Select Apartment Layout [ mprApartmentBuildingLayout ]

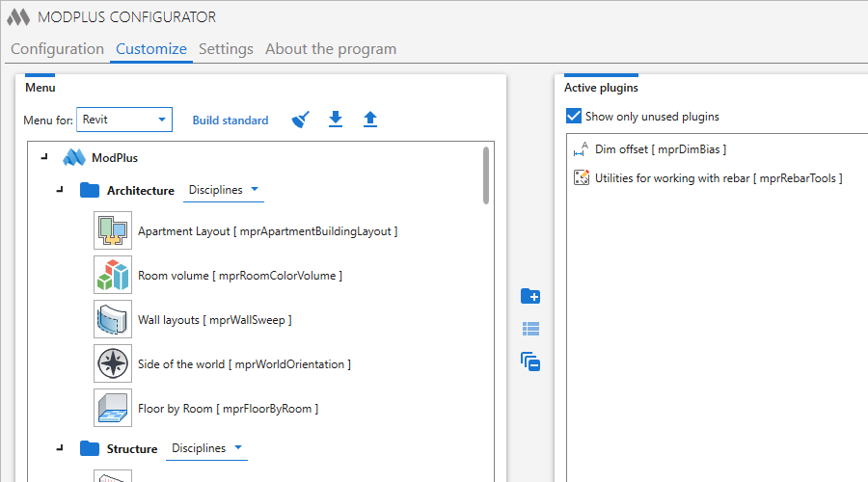coord(267,231)
